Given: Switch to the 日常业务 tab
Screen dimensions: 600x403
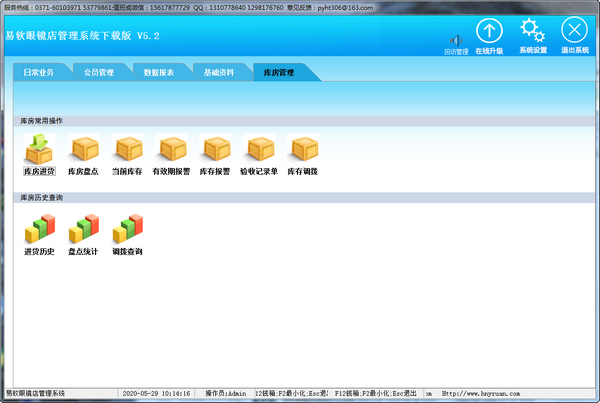Looking at the screenshot, I should (41, 73).
